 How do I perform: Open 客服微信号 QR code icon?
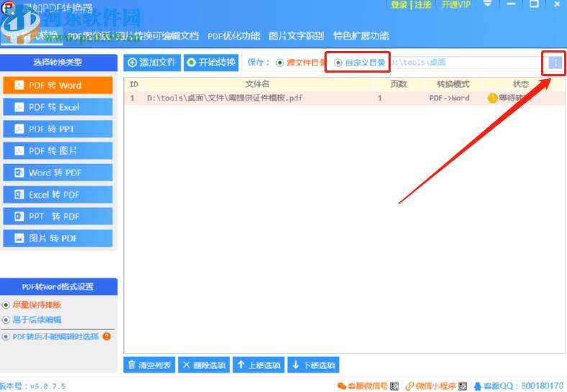tap(394, 386)
